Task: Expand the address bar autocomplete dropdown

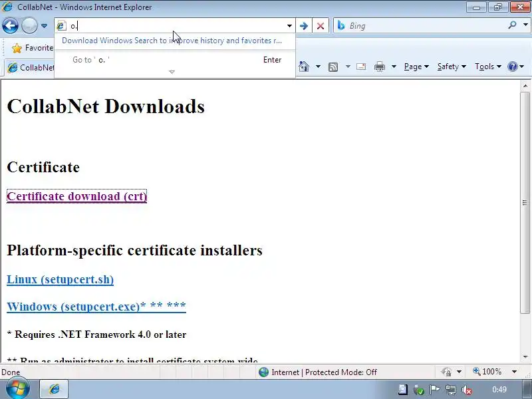Action: pyautogui.click(x=289, y=26)
